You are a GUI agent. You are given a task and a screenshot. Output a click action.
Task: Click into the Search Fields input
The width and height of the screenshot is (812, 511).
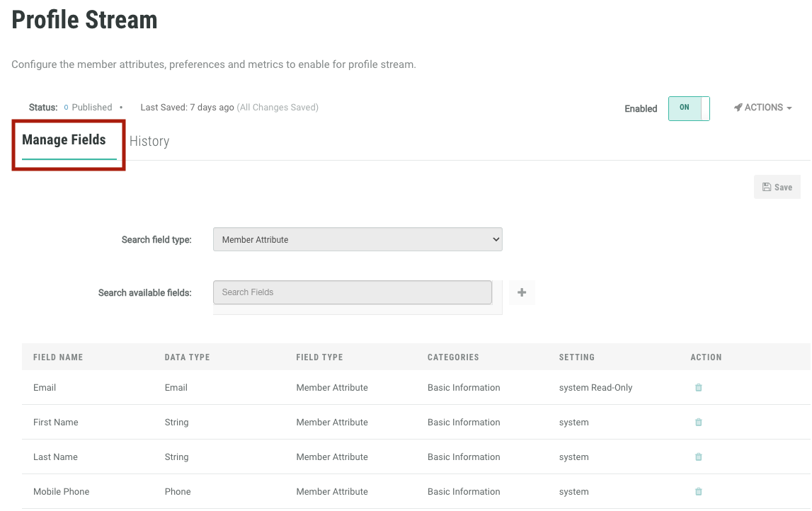coord(353,292)
